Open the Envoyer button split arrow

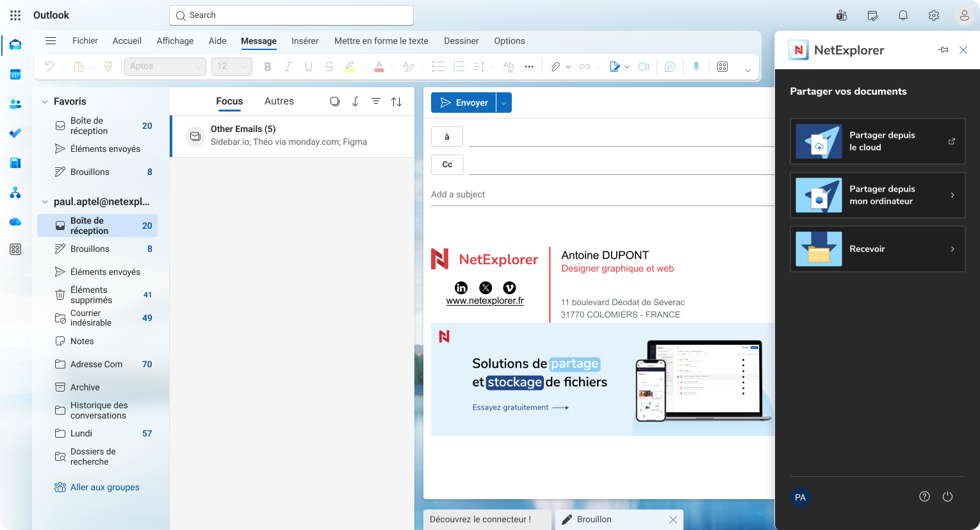[503, 102]
